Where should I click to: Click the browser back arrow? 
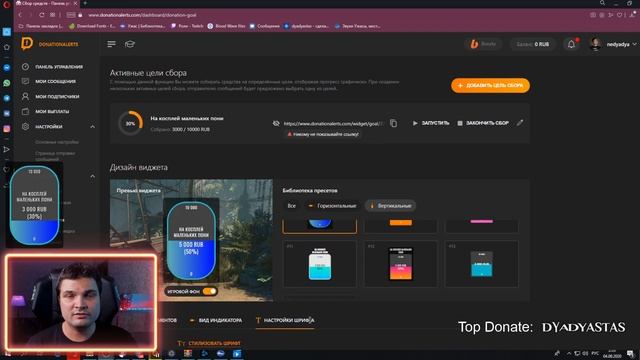tap(20, 15)
